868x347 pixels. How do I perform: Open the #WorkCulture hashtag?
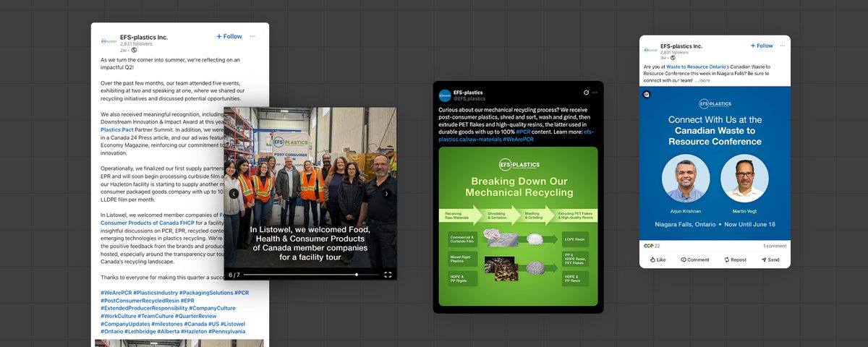point(119,316)
